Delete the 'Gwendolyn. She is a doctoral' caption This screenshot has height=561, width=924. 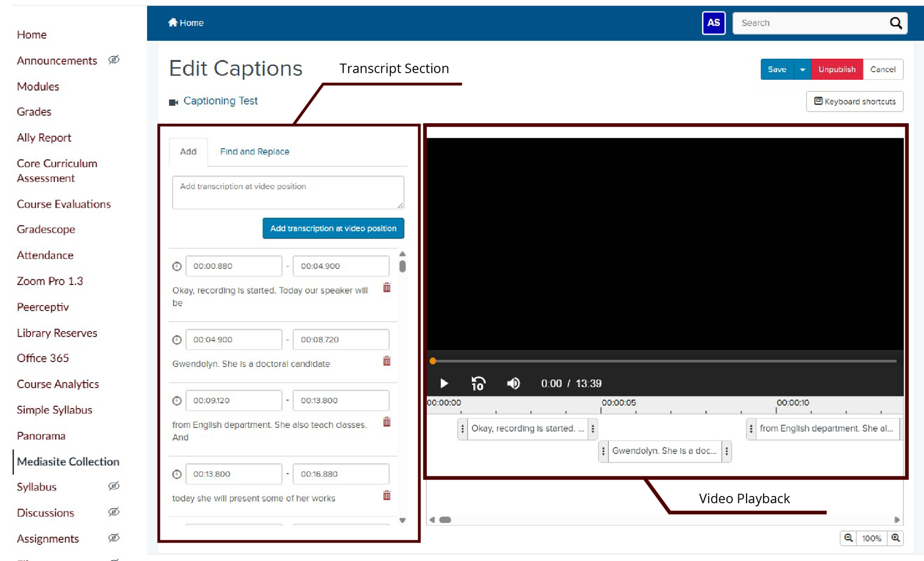pos(387,361)
